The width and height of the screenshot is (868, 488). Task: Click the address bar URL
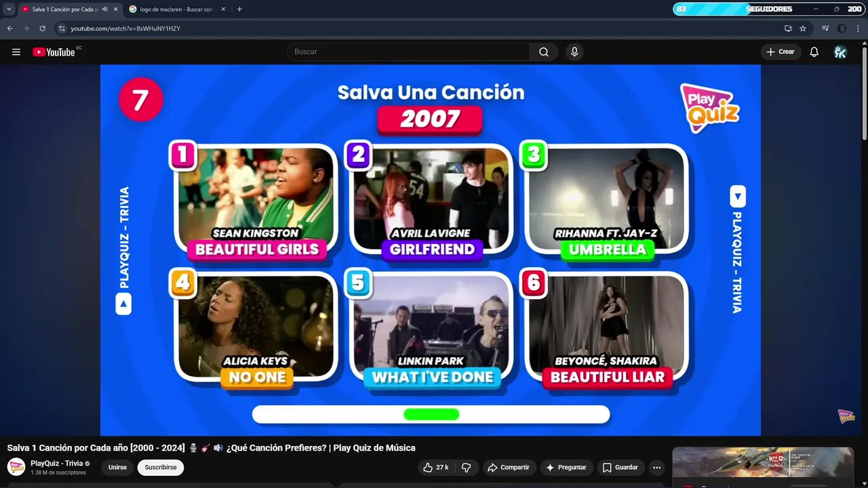tap(125, 28)
